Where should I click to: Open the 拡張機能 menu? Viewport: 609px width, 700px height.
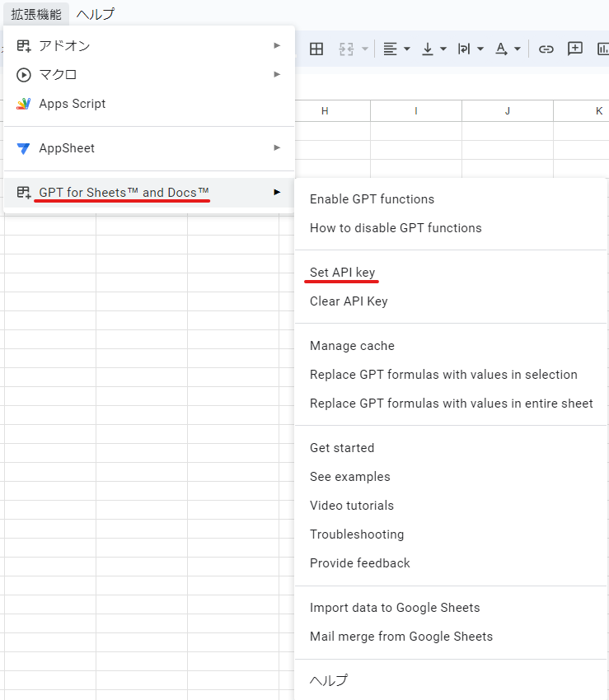point(36,14)
